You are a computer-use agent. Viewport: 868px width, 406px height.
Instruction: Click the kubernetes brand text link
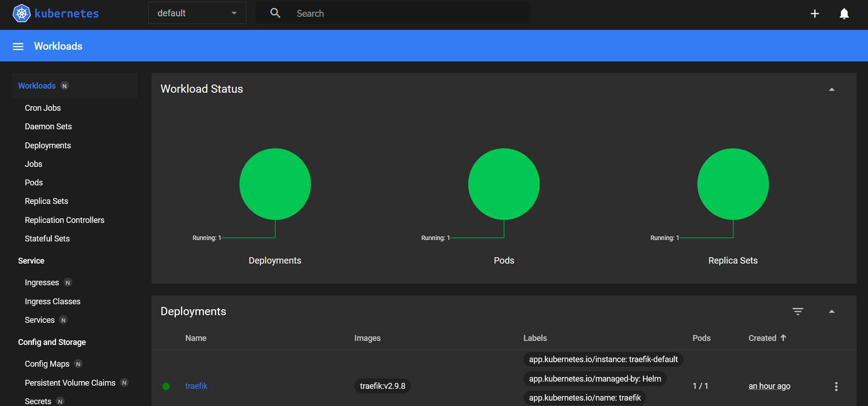point(66,14)
